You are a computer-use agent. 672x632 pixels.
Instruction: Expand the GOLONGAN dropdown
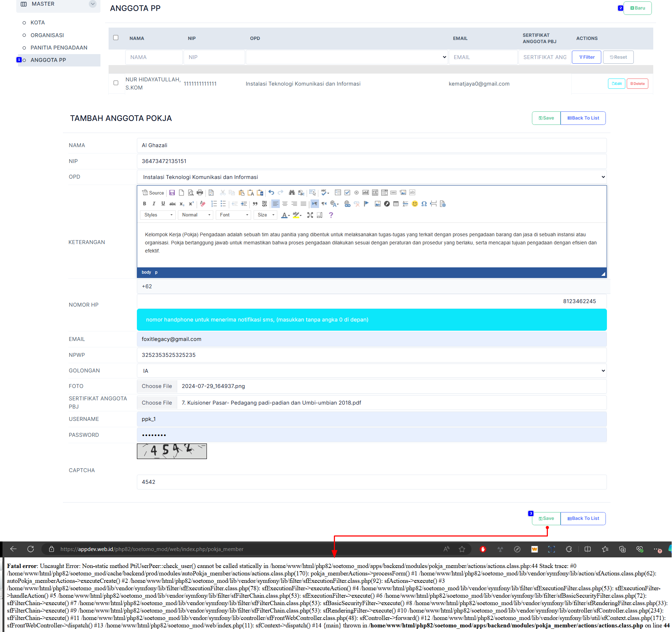[x=371, y=371]
